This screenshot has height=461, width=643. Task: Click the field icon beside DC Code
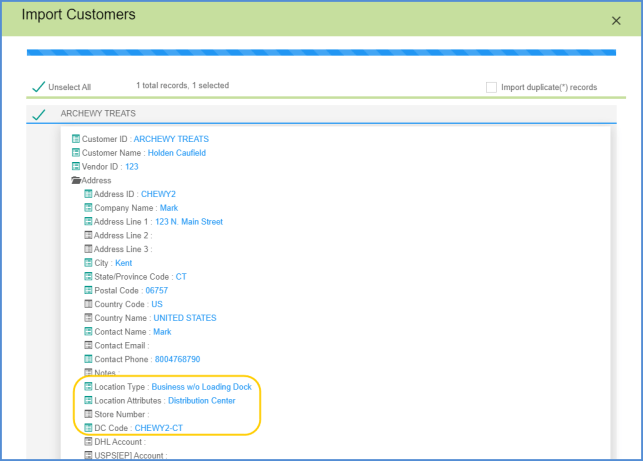(x=88, y=427)
